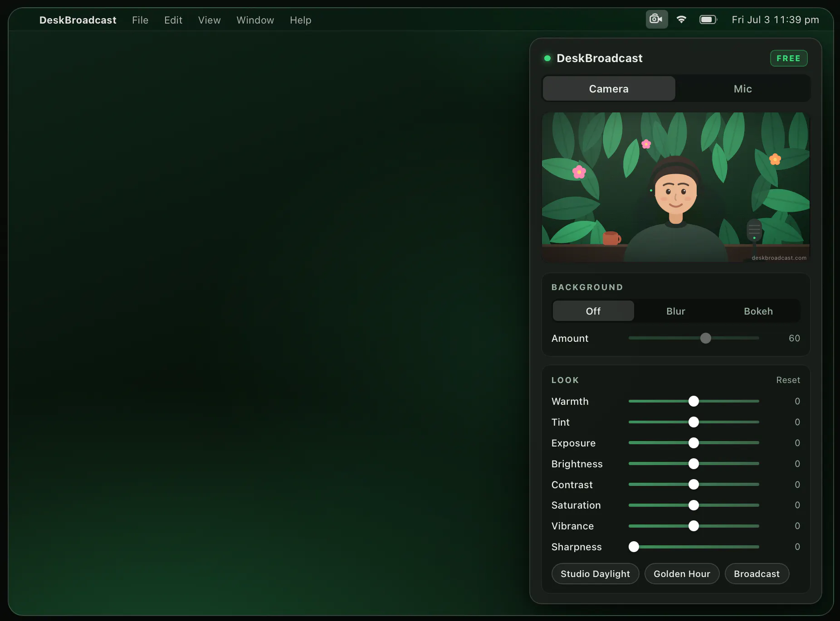
Task: Click the background Amount slider
Action: pyautogui.click(x=693, y=338)
